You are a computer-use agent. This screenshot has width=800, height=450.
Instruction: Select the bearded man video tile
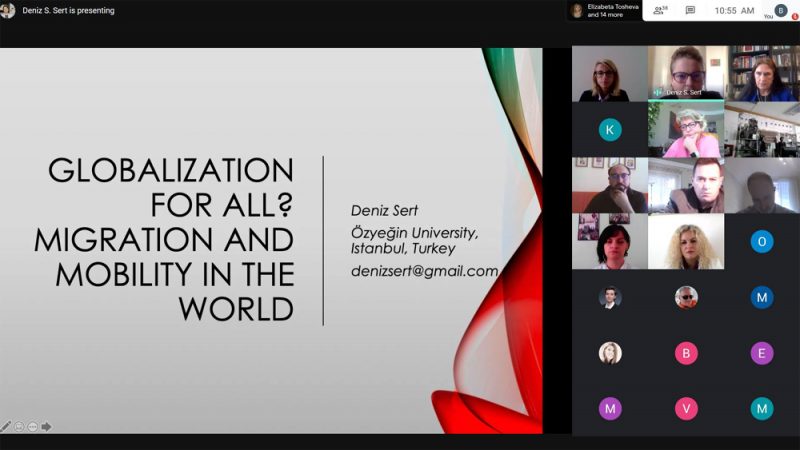(610, 185)
